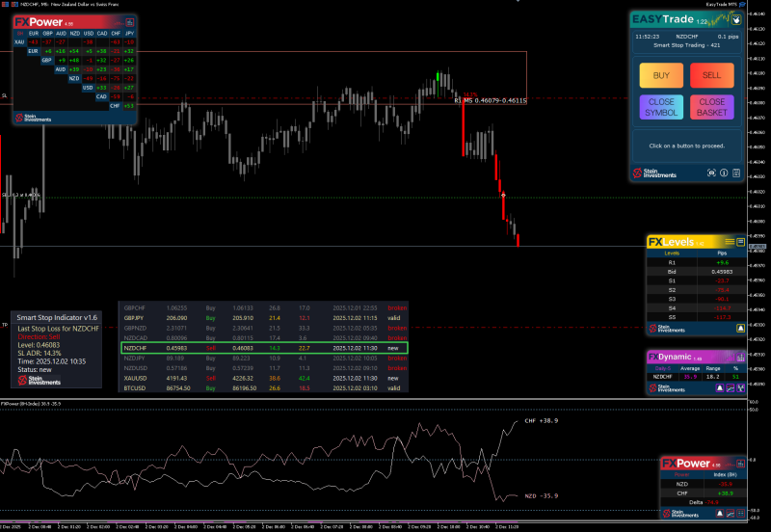This screenshot has width=771, height=532.
Task: Toggle the FXLevels alert bell
Action: coord(740,329)
